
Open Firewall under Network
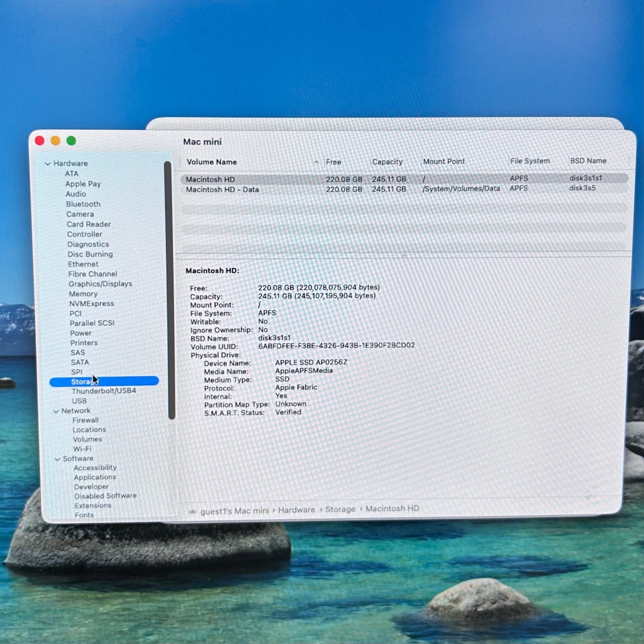coord(85,420)
